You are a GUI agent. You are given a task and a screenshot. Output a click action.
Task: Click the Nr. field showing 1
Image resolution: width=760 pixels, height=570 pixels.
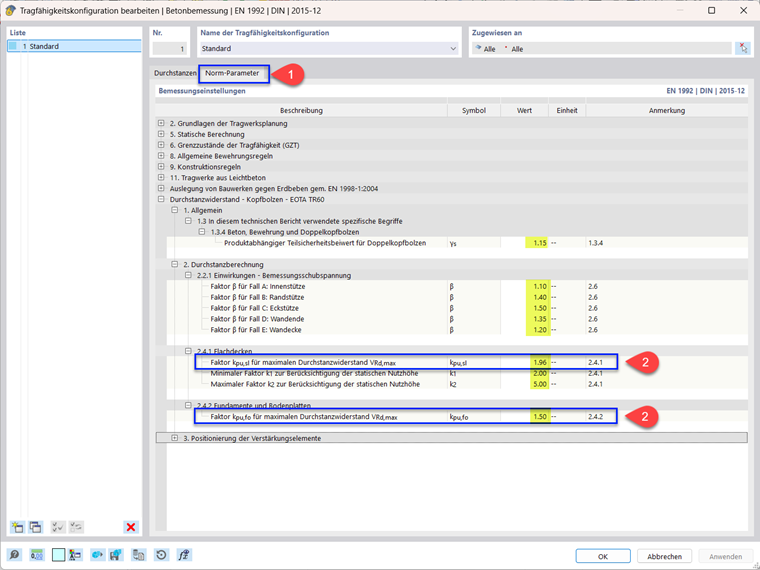pyautogui.click(x=169, y=48)
